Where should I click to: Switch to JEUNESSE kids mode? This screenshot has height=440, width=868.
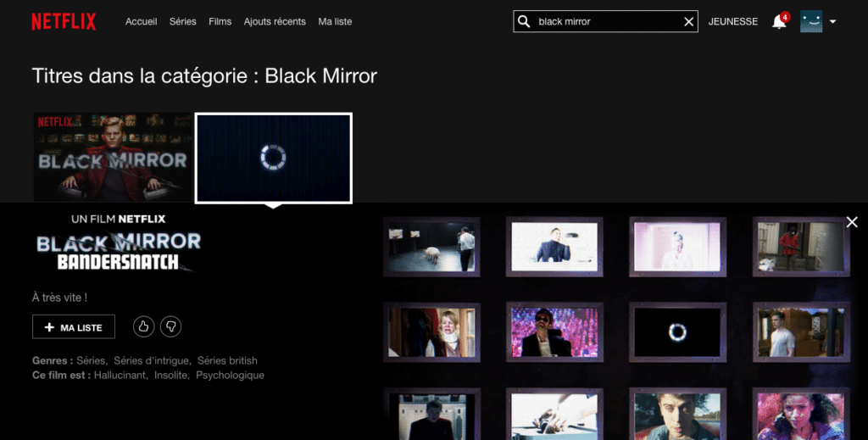(x=733, y=21)
